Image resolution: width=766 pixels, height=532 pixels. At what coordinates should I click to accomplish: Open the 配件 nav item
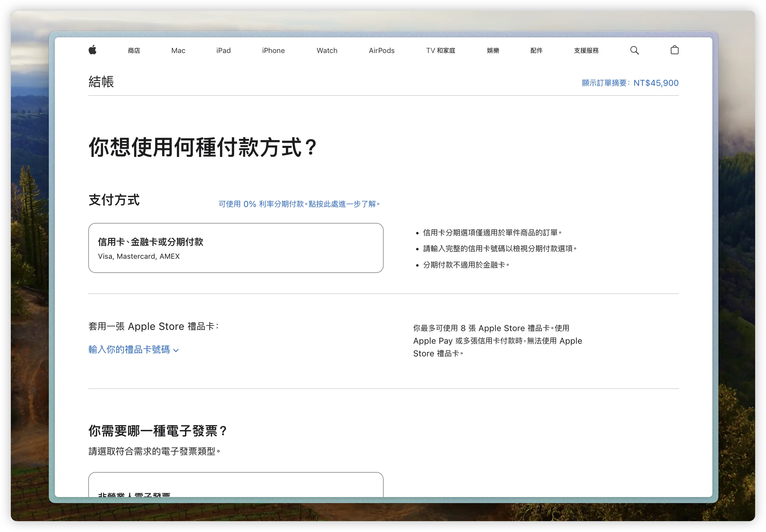[x=536, y=50]
